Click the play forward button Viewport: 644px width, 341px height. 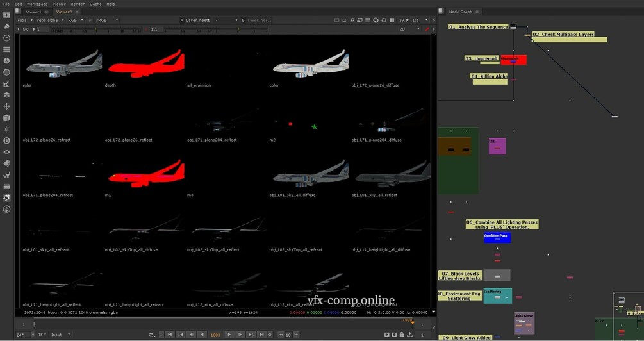click(229, 335)
